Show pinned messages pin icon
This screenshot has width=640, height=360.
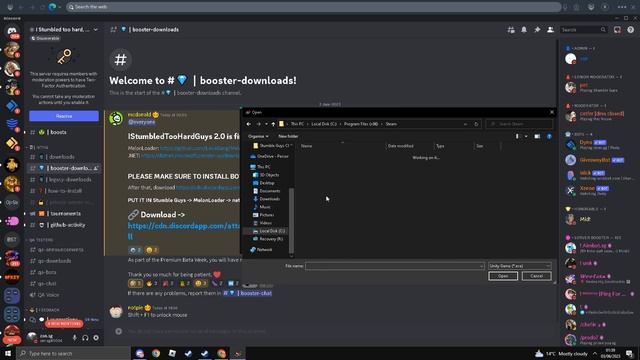[537, 30]
